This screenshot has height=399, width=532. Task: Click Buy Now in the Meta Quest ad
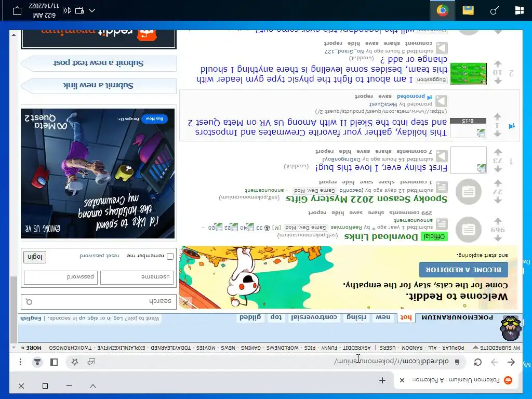154,118
